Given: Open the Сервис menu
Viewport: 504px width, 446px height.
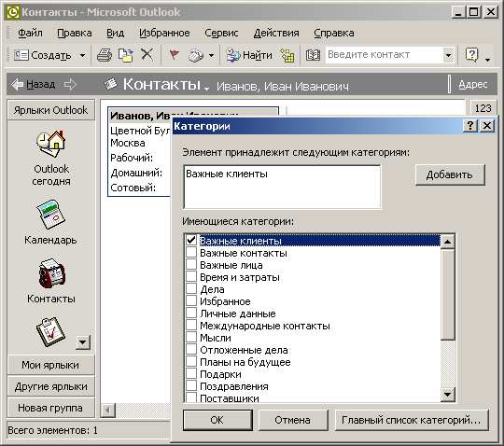Looking at the screenshot, I should coord(221,33).
